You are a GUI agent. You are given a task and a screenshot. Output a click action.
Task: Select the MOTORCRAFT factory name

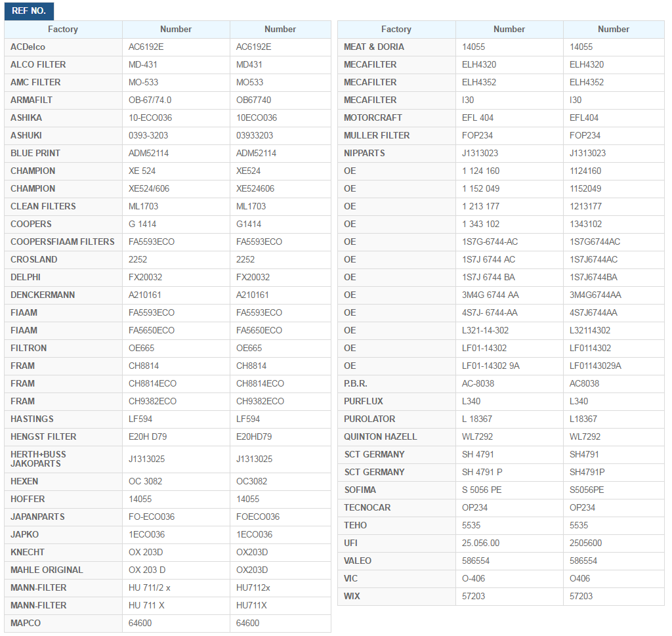coord(373,118)
